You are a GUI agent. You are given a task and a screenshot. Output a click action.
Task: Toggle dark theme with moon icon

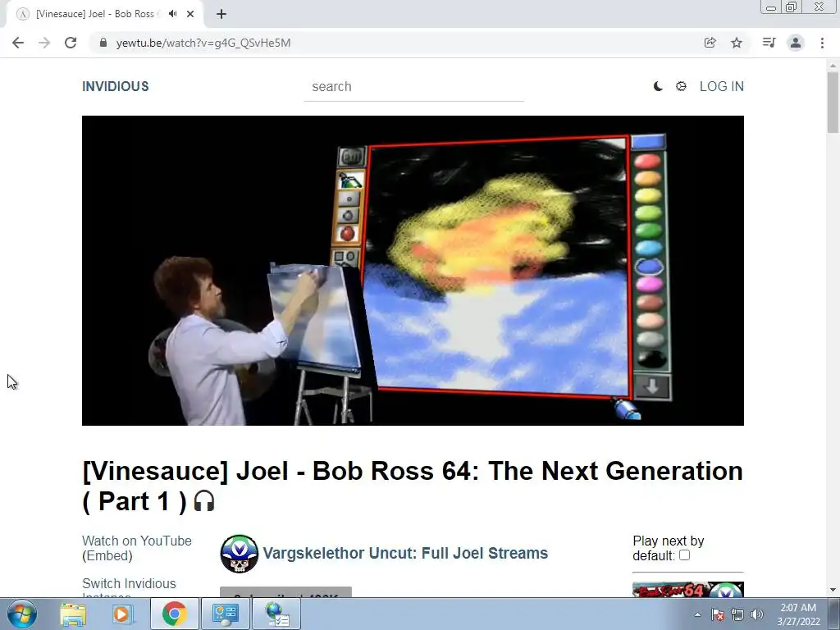[658, 86]
